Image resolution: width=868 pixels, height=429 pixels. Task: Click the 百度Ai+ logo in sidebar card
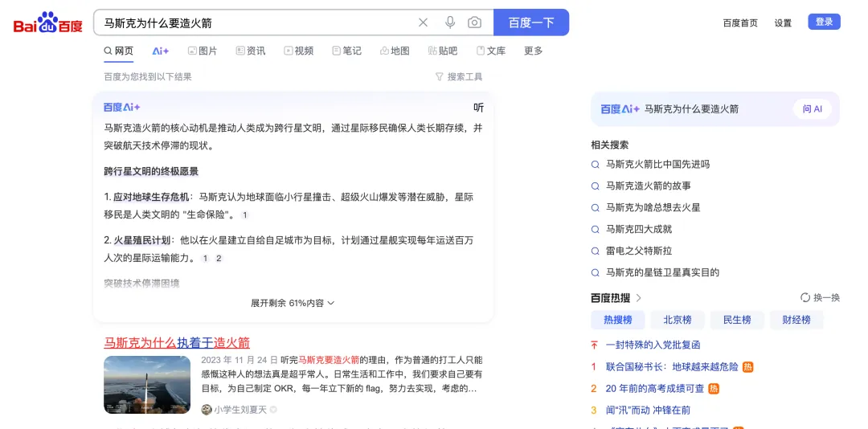pos(620,109)
